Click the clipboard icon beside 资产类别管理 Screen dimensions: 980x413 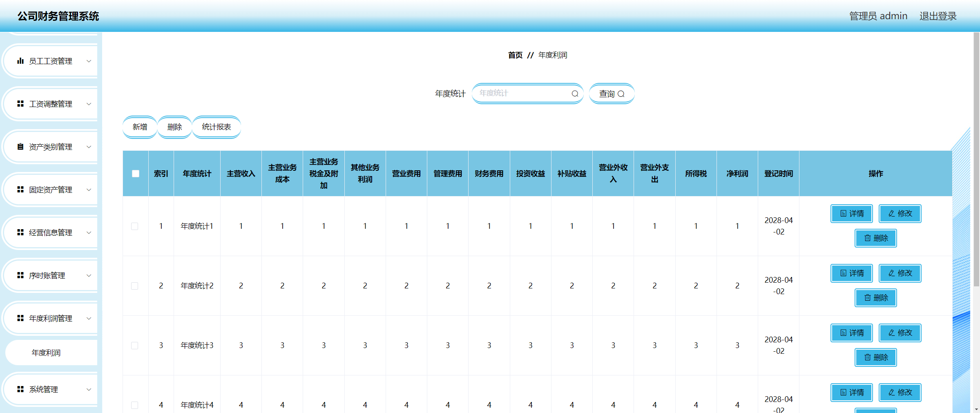click(20, 147)
